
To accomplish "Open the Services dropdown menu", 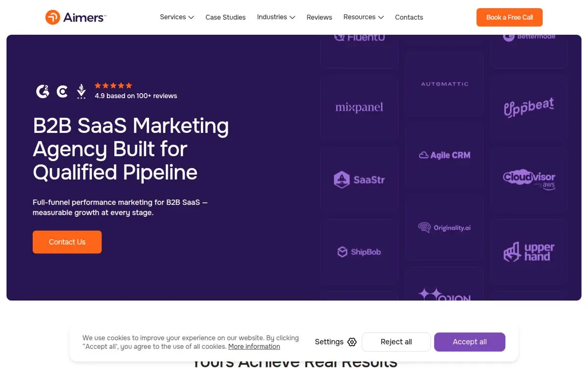I will [177, 17].
